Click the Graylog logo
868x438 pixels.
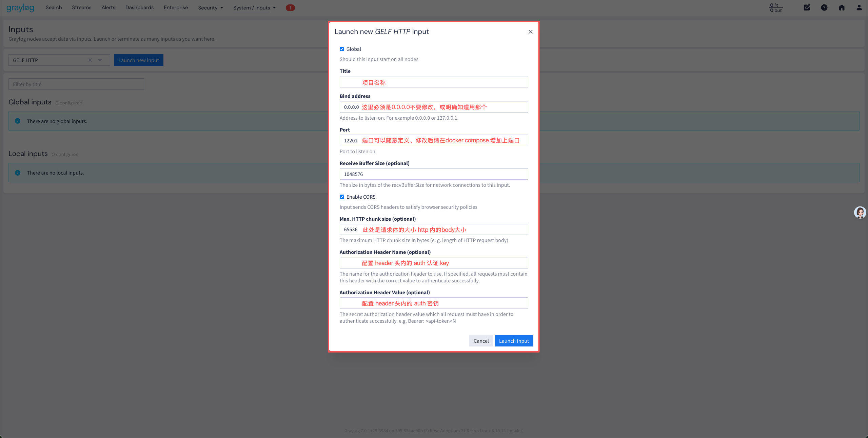tap(20, 7)
